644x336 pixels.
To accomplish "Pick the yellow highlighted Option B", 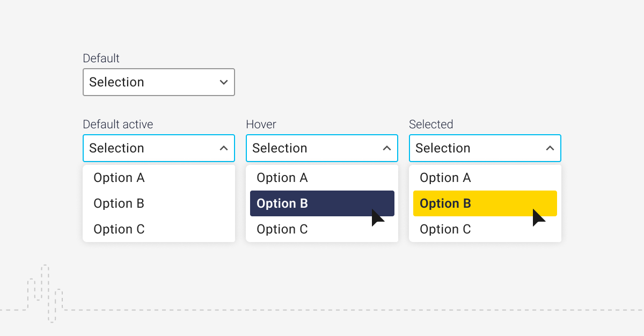I will (x=445, y=203).
